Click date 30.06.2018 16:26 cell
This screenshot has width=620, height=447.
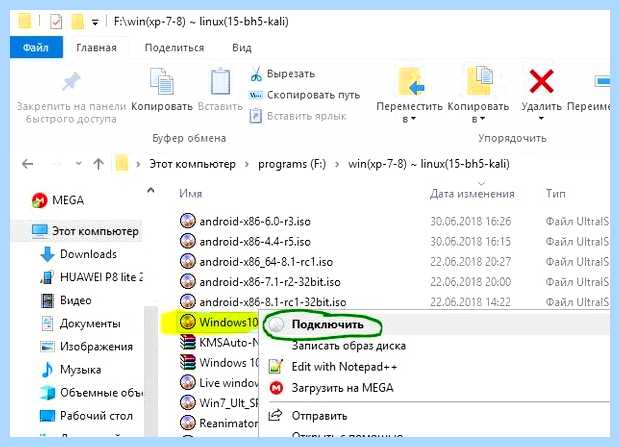471,221
